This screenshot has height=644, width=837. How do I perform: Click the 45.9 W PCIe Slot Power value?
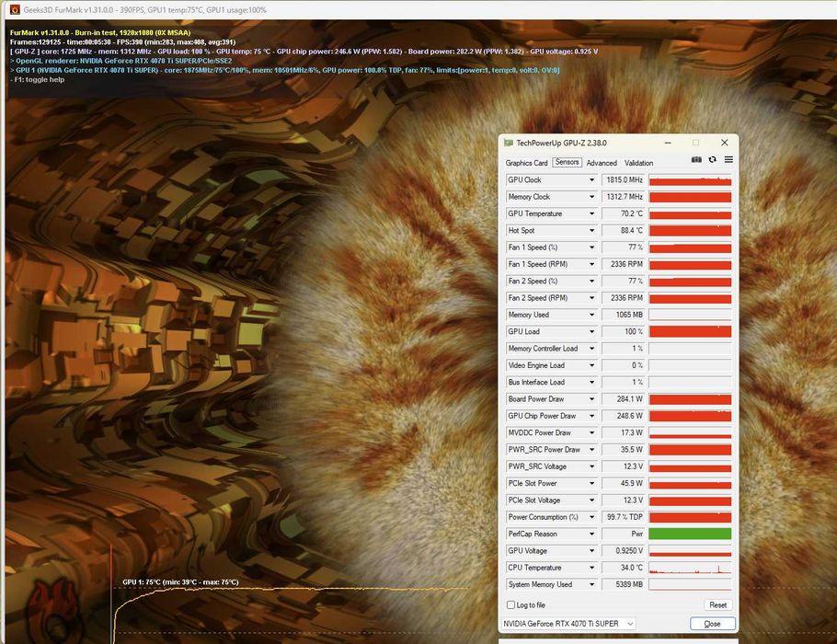pos(623,483)
